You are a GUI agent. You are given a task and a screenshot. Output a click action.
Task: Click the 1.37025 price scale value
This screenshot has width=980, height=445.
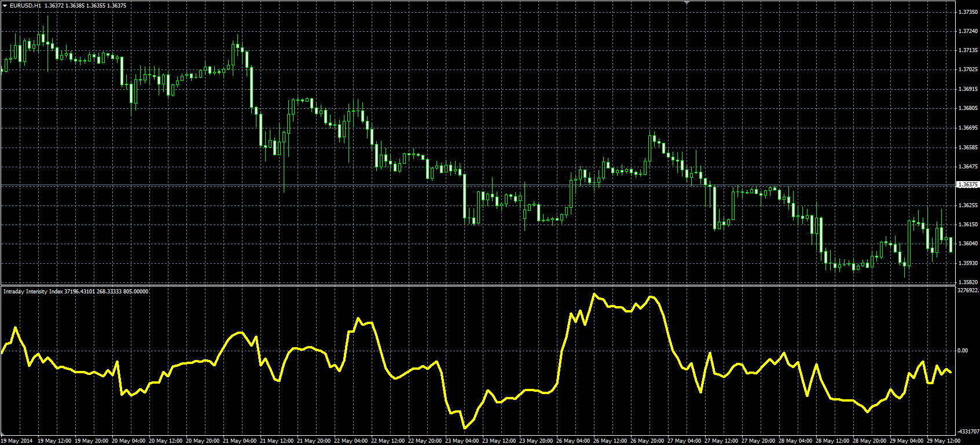pos(968,69)
